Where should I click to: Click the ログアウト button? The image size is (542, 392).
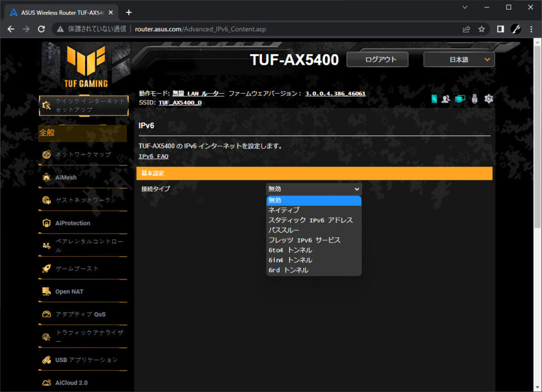378,59
